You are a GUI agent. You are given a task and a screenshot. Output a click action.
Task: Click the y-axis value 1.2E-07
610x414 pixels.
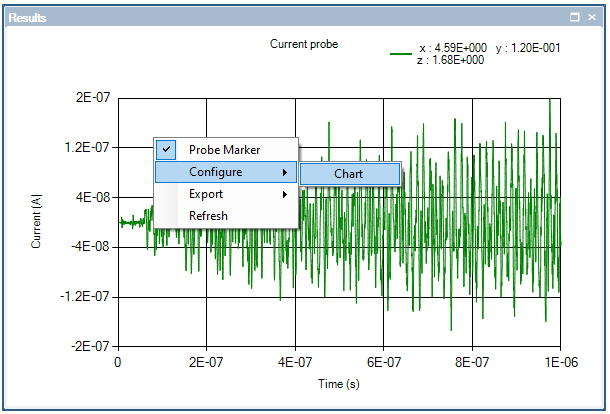87,147
